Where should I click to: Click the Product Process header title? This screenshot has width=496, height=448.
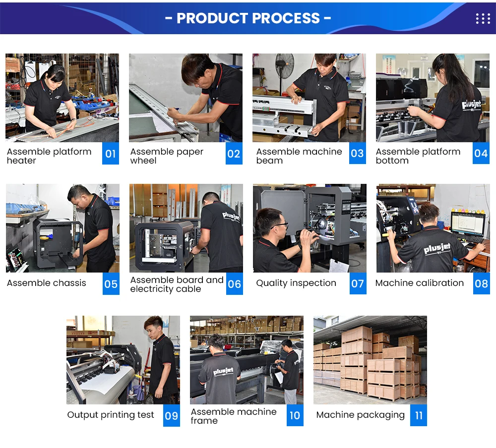pos(248,18)
